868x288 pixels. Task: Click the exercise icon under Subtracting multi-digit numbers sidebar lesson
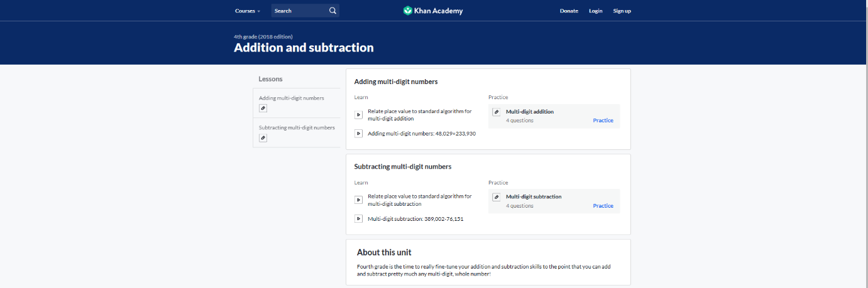[x=263, y=137]
